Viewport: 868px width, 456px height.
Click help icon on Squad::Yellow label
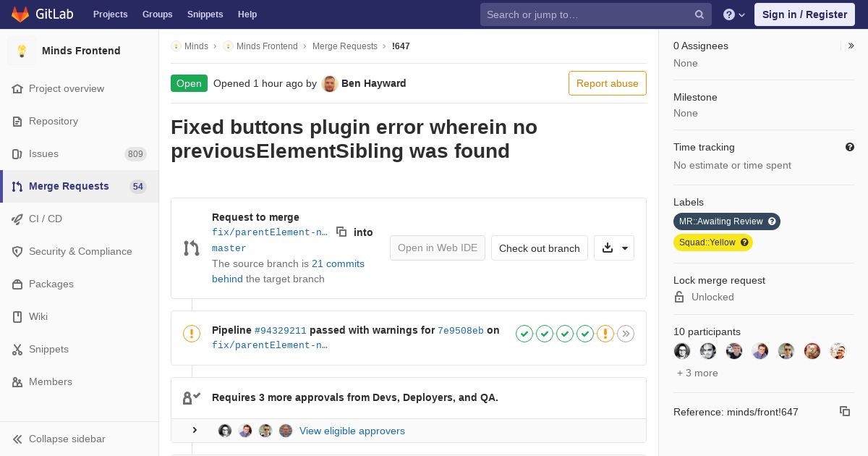tap(744, 242)
